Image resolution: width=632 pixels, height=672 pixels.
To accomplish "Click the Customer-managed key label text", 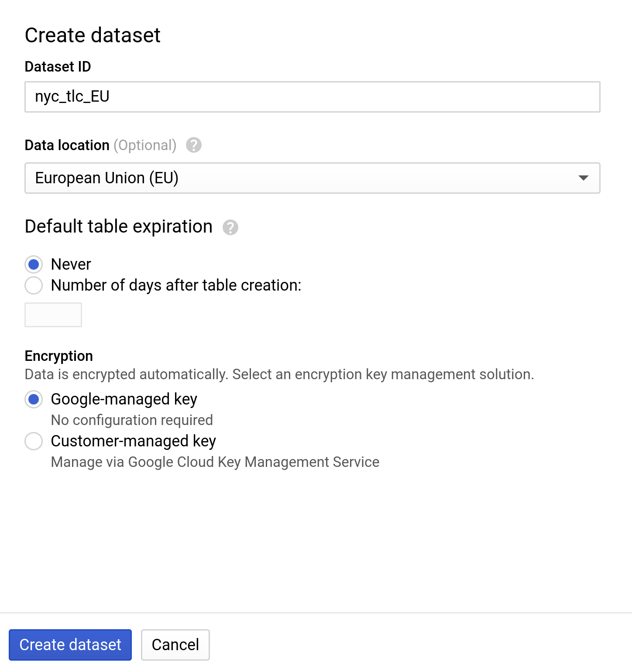I will point(133,441).
